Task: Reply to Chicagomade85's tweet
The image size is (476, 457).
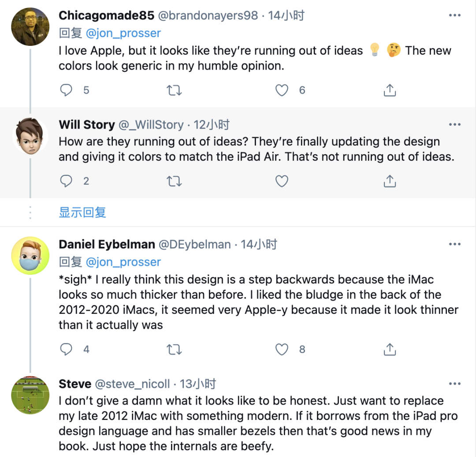Action: click(66, 90)
